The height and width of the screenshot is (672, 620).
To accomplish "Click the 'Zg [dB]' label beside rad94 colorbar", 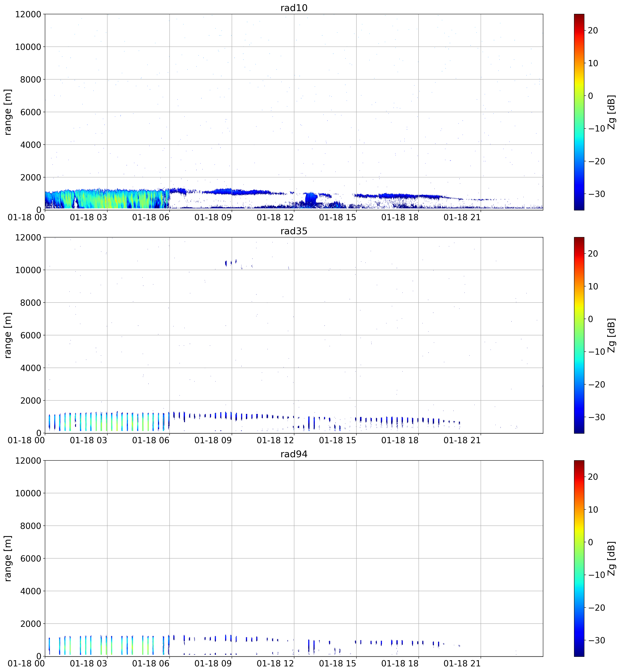I will click(612, 558).
